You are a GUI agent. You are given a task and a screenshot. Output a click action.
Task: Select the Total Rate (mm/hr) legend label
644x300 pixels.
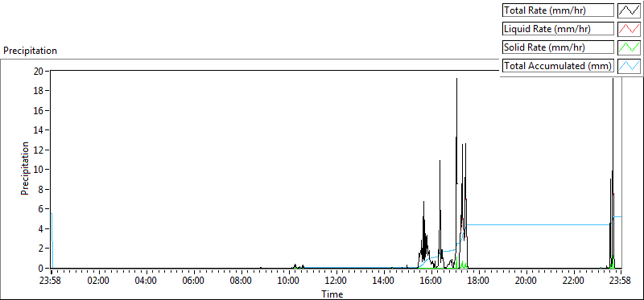[558, 10]
